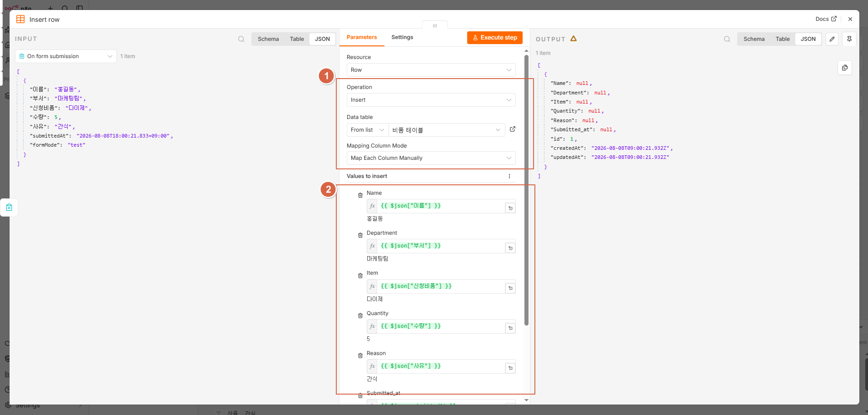
Task: Open data table in new window icon
Action: (513, 129)
